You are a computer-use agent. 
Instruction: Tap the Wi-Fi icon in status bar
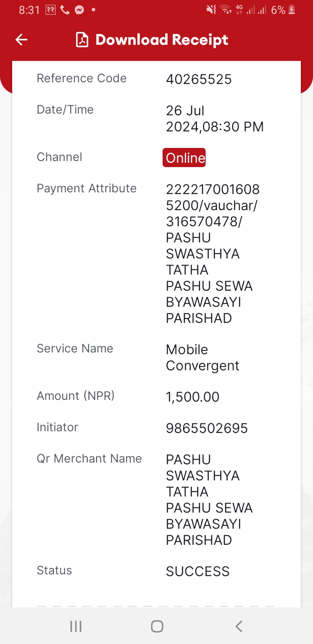225,10
